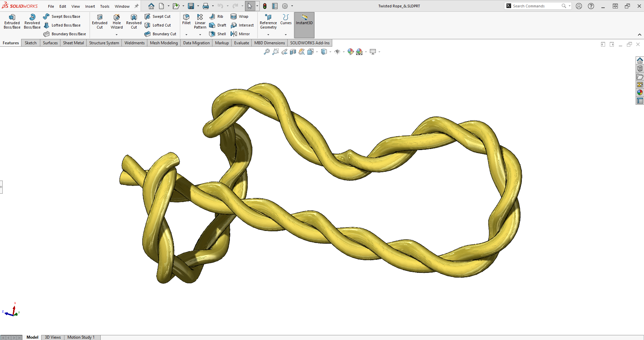This screenshot has width=644, height=340.
Task: Open the Edit Appearance color tool
Action: pyautogui.click(x=350, y=52)
